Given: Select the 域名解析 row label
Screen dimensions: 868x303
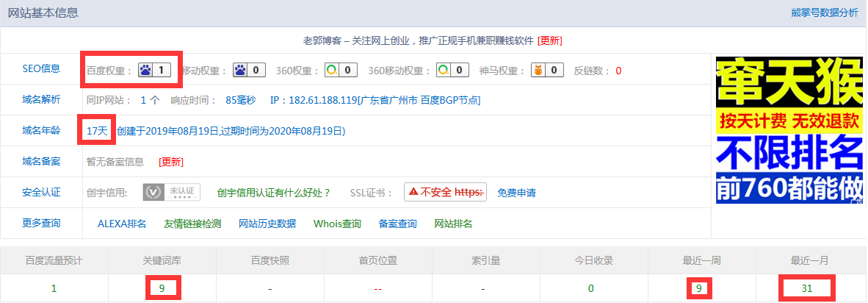Looking at the screenshot, I should point(42,100).
